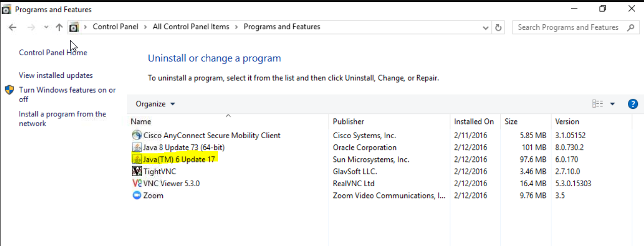Refresh the Programs and Features list
This screenshot has width=644, height=246.
point(498,27)
